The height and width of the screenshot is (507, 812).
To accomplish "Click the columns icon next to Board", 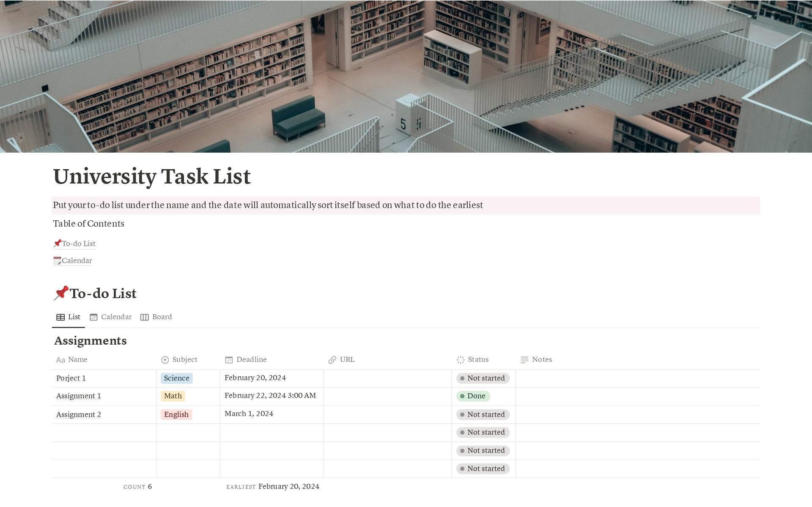I will pos(144,317).
